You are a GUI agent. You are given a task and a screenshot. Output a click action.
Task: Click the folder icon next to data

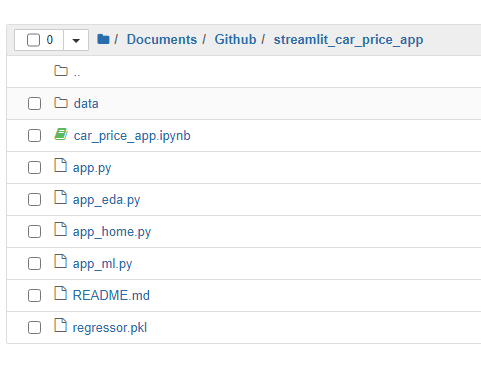click(61, 103)
